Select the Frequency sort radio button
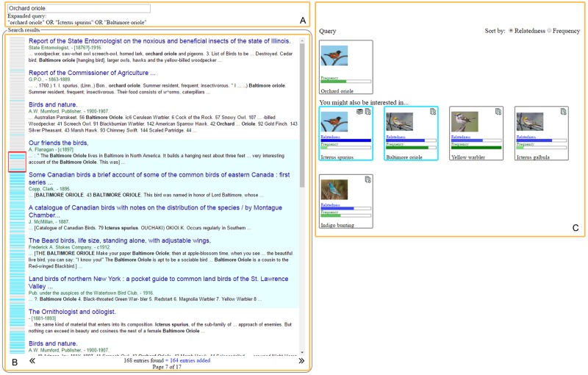Screen dimensions: 588x375 pos(549,31)
